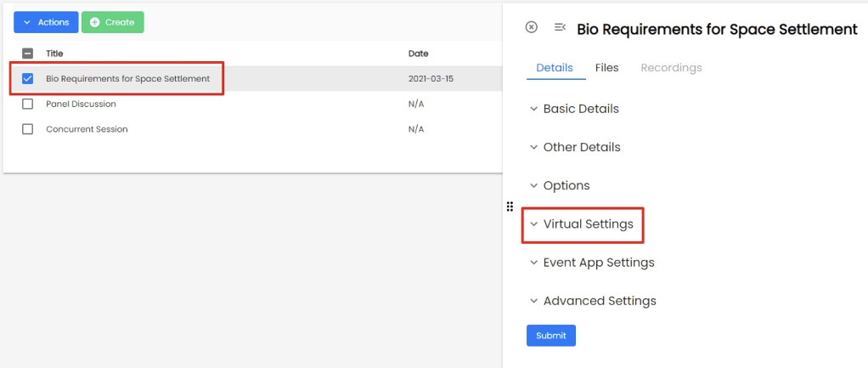Expand the Event App Settings section
This screenshot has height=368, width=868.
click(592, 262)
